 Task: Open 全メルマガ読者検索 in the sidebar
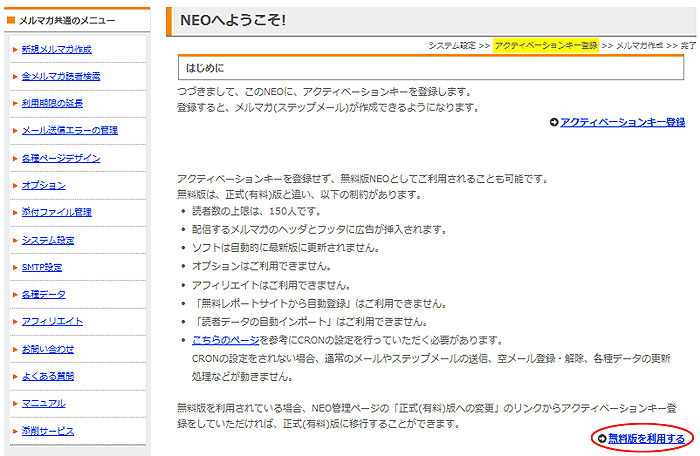point(61,76)
